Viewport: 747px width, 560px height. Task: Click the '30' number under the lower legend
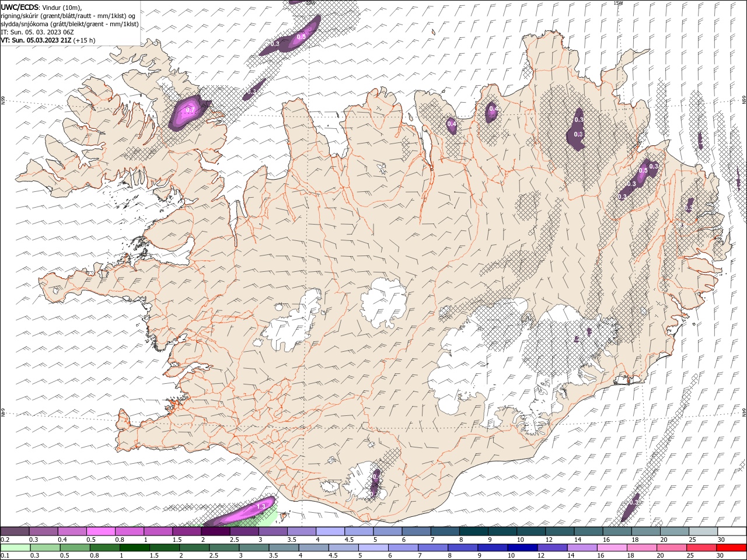point(721,556)
